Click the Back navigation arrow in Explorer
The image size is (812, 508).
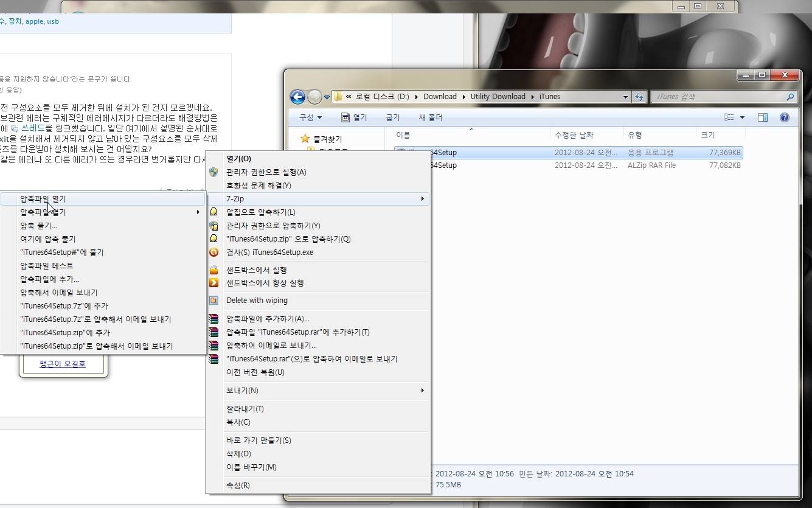(x=297, y=97)
